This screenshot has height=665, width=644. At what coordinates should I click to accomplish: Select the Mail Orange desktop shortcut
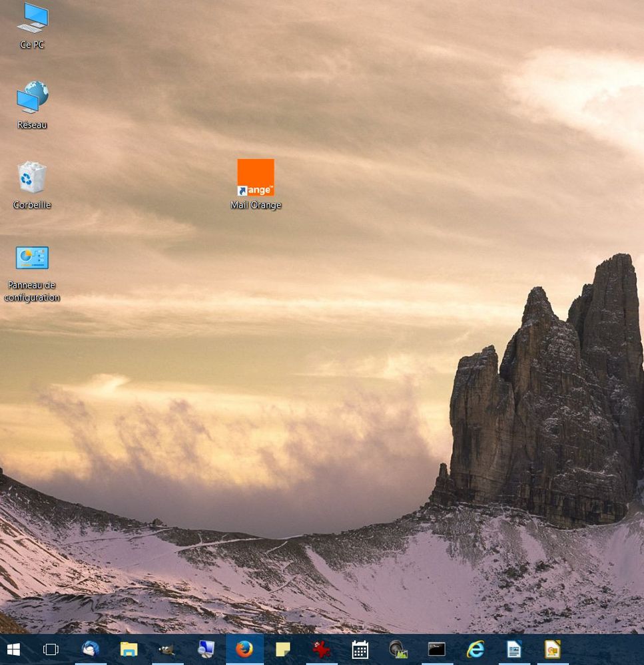coord(256,178)
